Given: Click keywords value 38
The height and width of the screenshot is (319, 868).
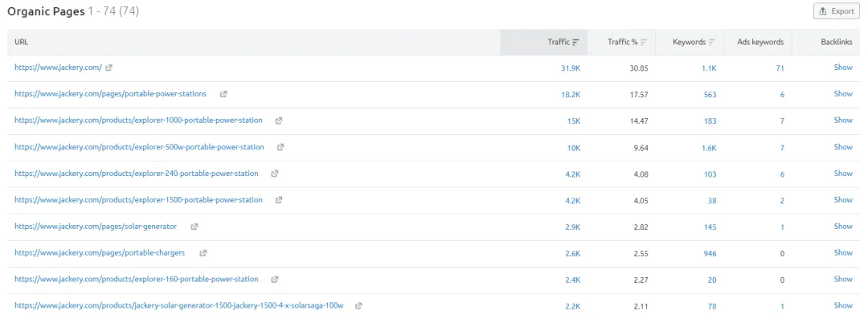Looking at the screenshot, I should (x=712, y=201).
